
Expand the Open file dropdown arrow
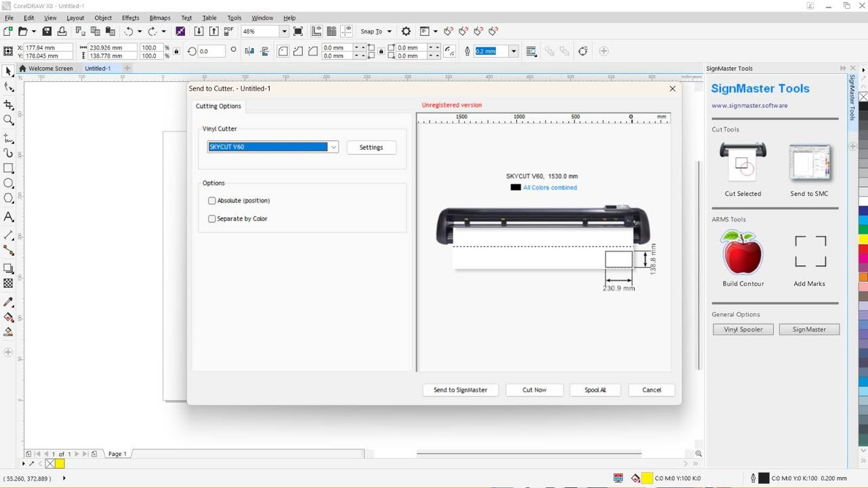coord(33,31)
